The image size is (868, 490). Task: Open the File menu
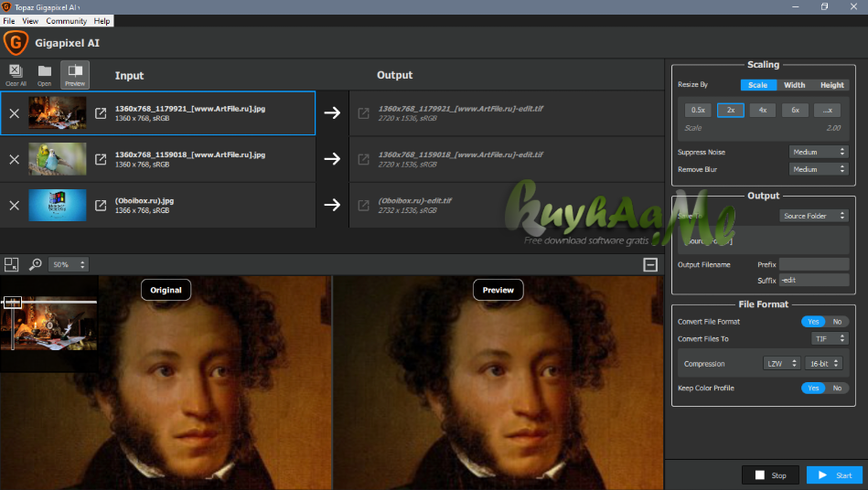tap(9, 21)
